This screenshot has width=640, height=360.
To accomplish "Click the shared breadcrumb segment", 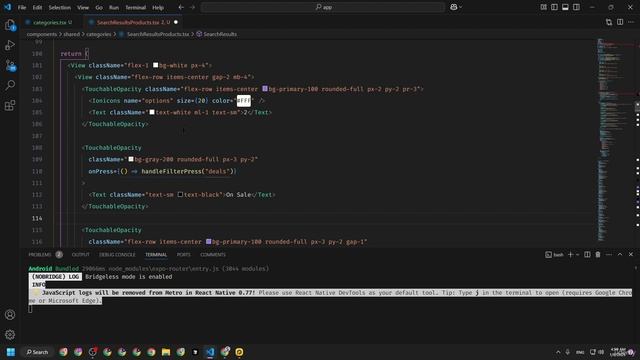I will (71, 34).
